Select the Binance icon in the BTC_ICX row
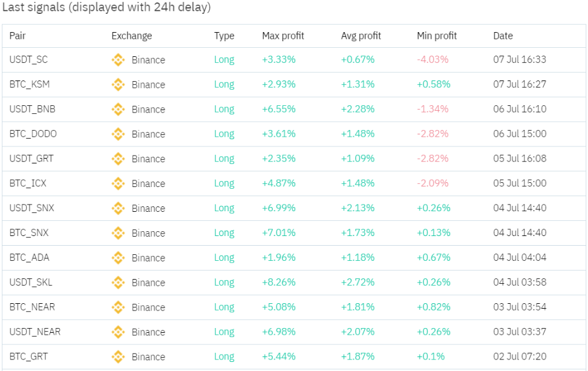 (x=118, y=183)
